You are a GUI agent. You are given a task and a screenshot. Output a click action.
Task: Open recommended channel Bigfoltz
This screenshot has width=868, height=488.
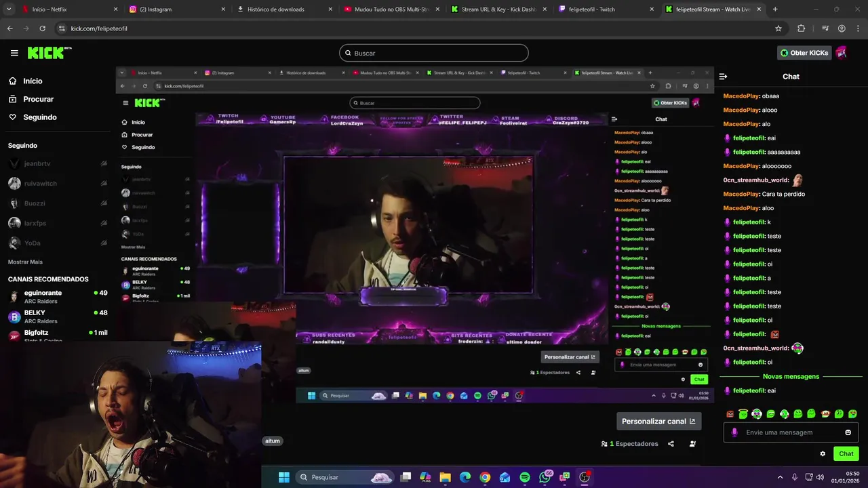pos(58,335)
